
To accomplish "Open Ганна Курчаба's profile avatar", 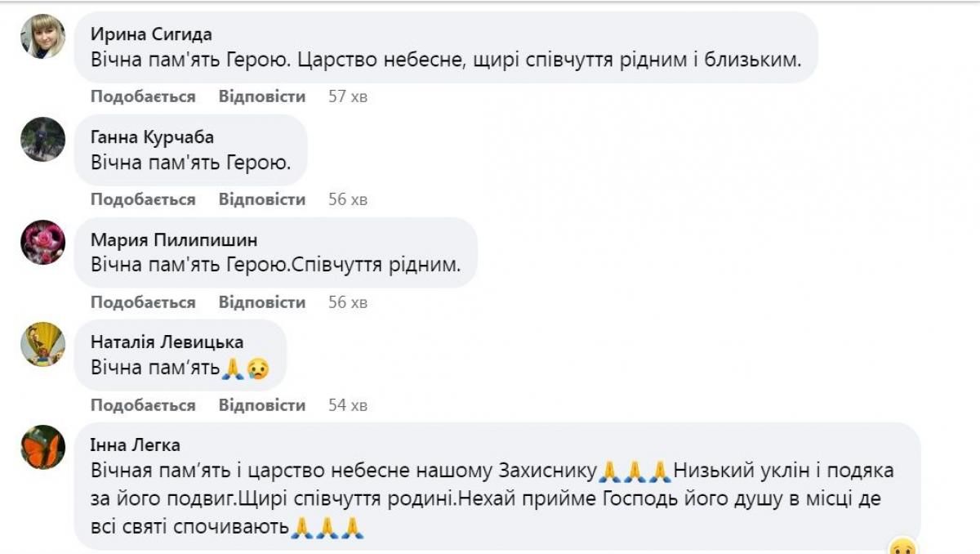I will tap(42, 139).
